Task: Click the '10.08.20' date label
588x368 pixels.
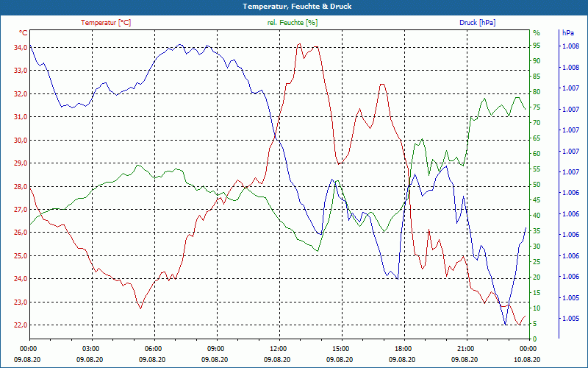Action: pyautogui.click(x=527, y=359)
